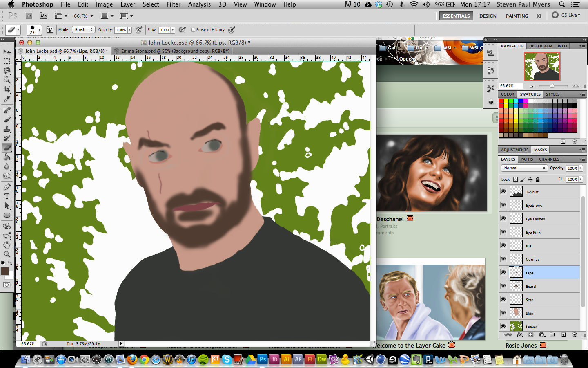Screen dimensions: 588x368
Task: Select the Lasso tool
Action: (7, 71)
